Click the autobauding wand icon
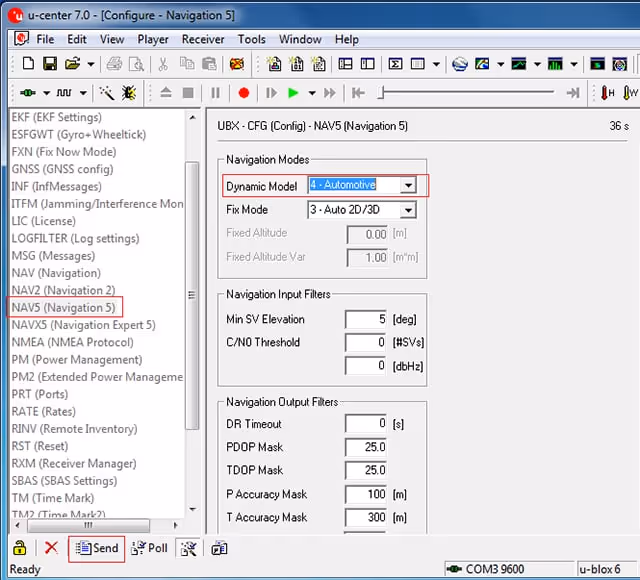 [x=107, y=93]
